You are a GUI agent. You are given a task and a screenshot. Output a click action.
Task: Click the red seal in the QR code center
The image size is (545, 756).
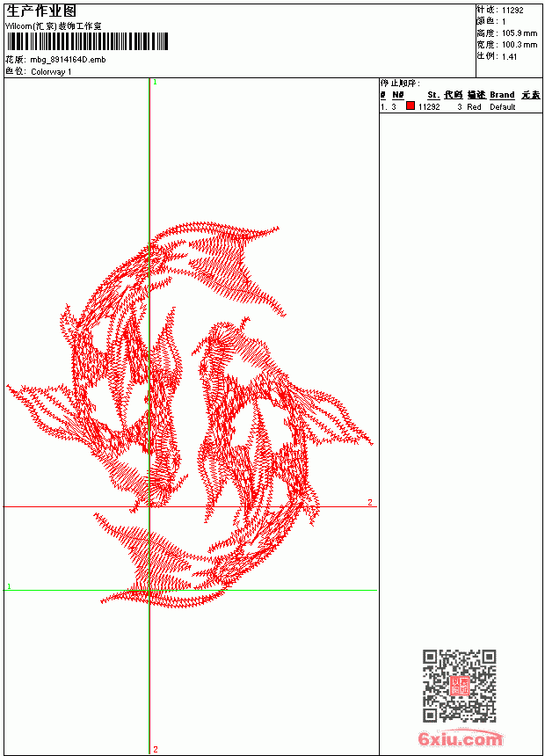click(460, 686)
